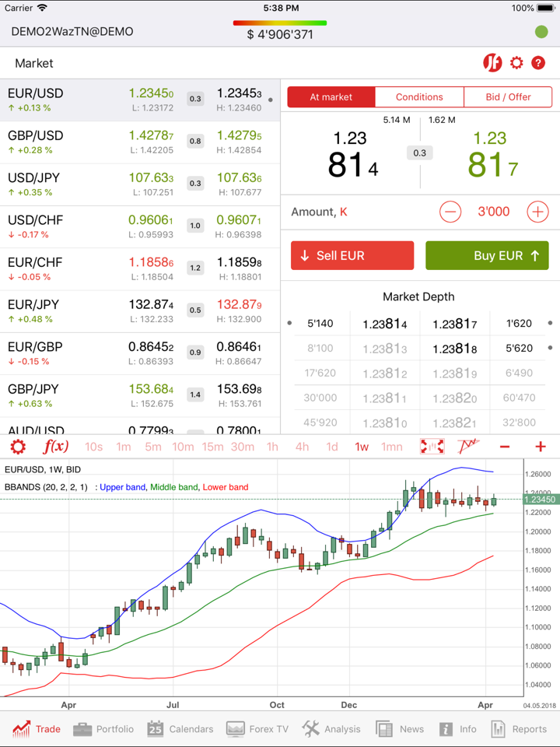Screen dimensions: 560x747
Task: Open market settings gear at top
Action: (x=516, y=63)
